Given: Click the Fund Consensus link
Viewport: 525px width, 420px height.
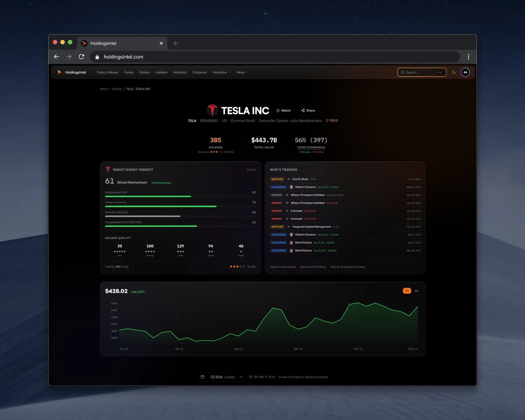Looking at the screenshot, I should pyautogui.click(x=311, y=147).
